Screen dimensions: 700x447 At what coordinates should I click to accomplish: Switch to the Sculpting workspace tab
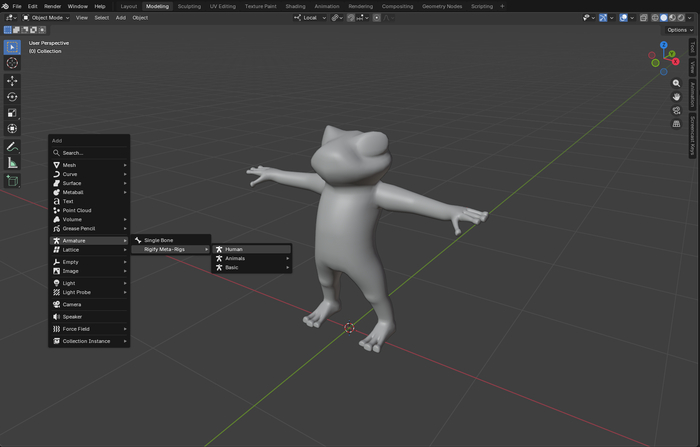(189, 6)
